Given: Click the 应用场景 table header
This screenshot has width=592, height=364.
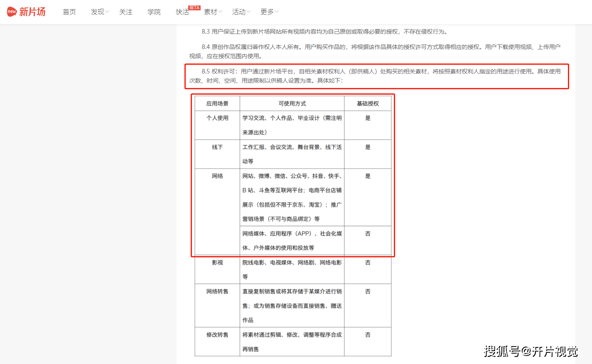Looking at the screenshot, I should (x=217, y=103).
